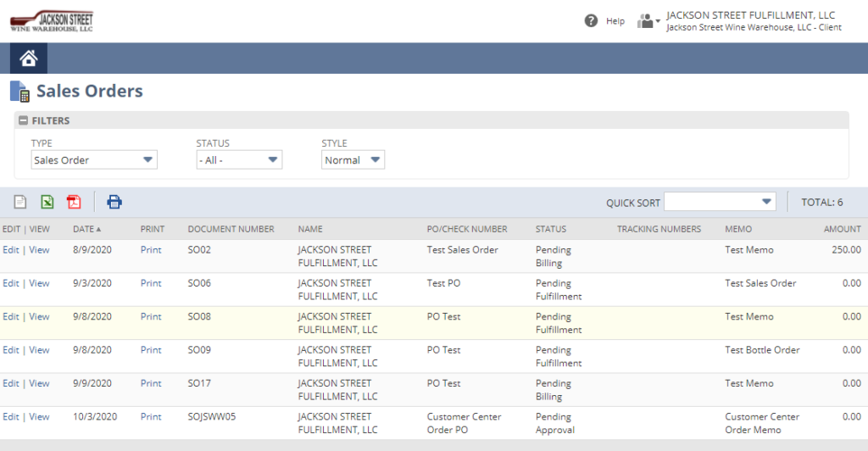Edit sales order SO02
This screenshot has width=868, height=451.
10,250
